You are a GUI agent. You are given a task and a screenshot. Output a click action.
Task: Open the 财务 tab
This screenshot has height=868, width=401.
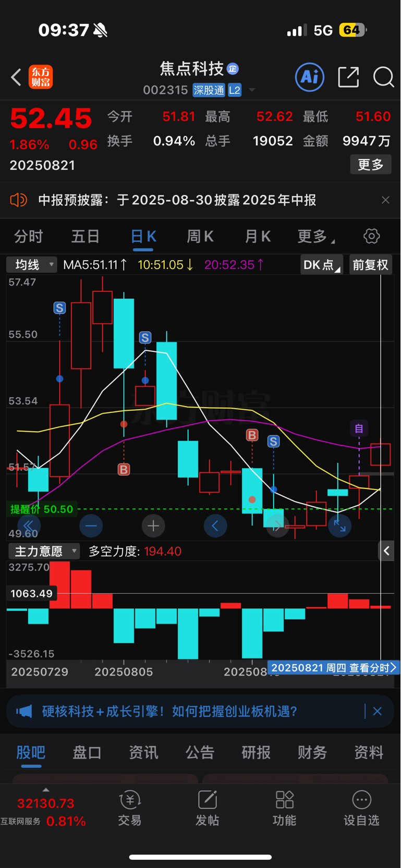[x=312, y=752]
